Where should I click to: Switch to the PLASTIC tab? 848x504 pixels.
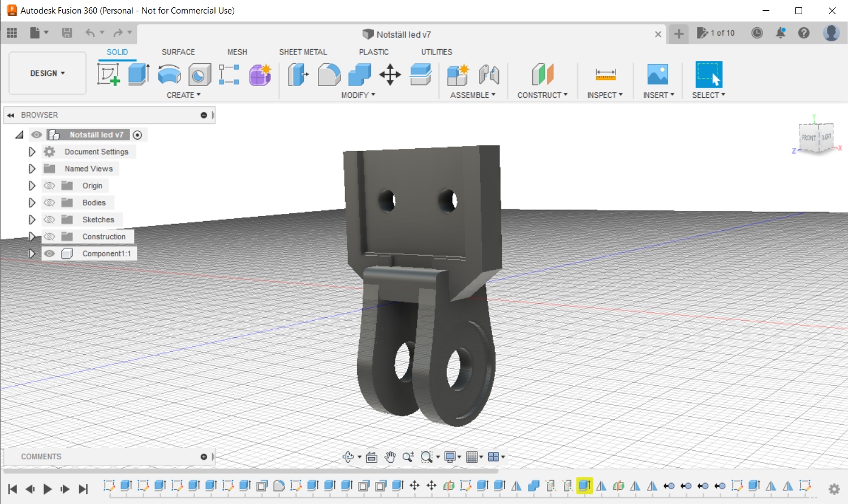[373, 51]
